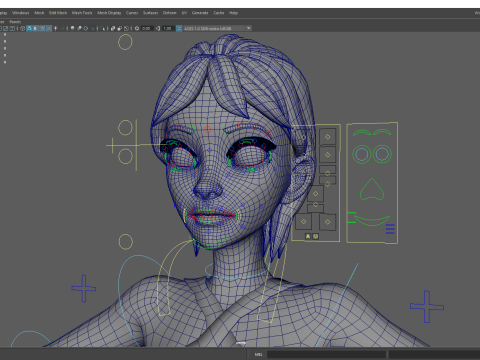This screenshot has height=360, width=480.
Task: Toggle X-Ray Joints icon
Action: (x=126, y=28)
